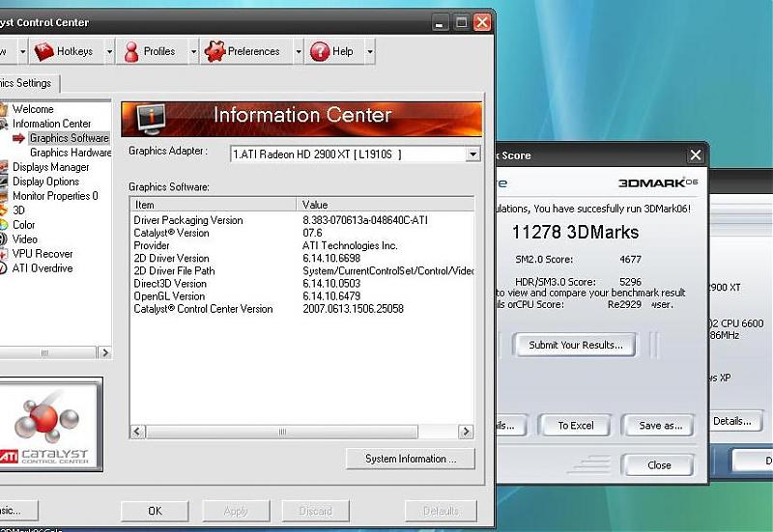
Task: Click Save as in 3DMark Score window
Action: 660,425
